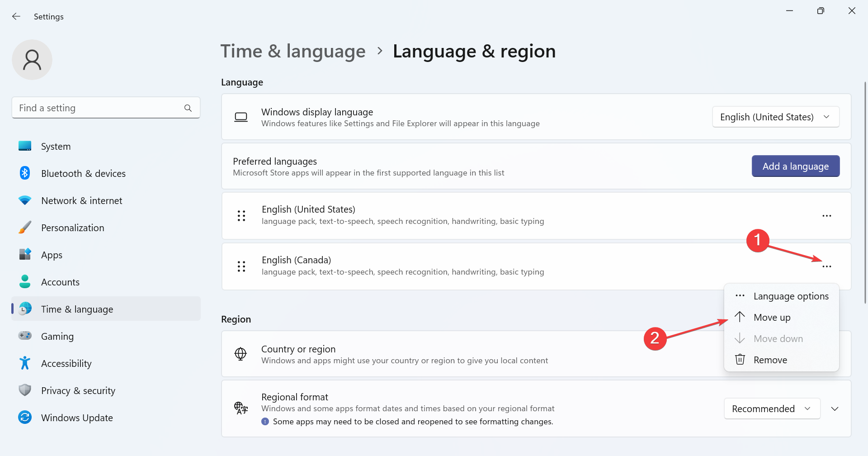The image size is (868, 456).
Task: Open Privacy & security settings
Action: pyautogui.click(x=106, y=390)
